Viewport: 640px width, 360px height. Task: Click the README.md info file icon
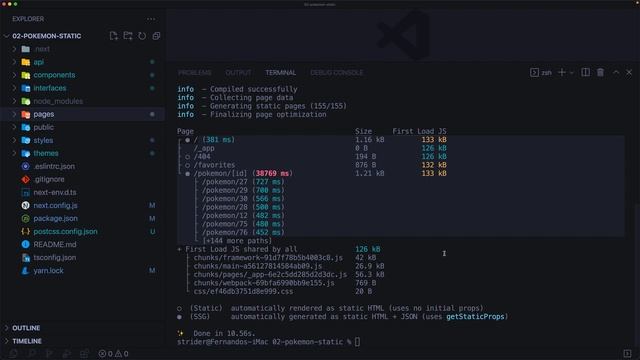coord(25,244)
